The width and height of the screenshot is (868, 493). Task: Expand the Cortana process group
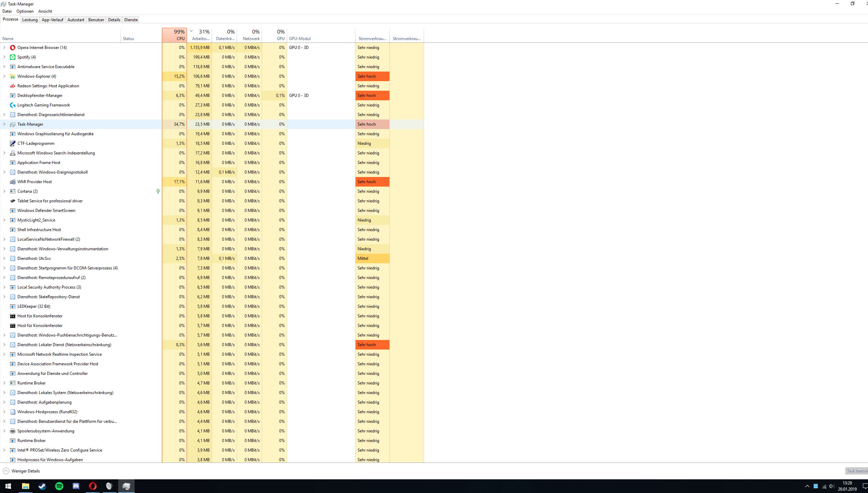(4, 191)
